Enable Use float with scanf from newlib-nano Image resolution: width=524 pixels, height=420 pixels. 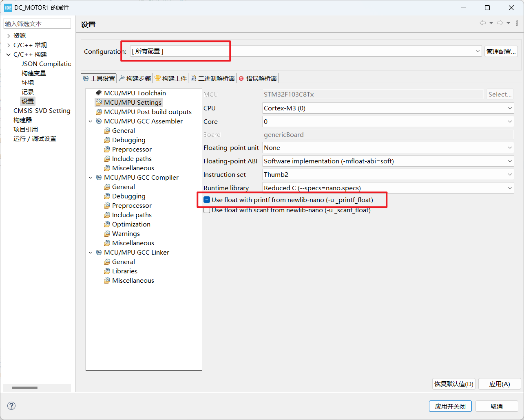click(207, 209)
